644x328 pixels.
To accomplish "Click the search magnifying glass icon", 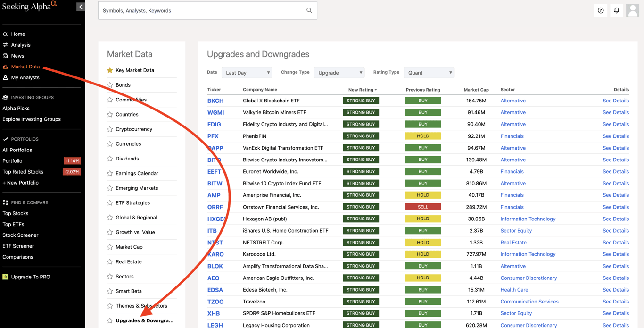I will (309, 10).
